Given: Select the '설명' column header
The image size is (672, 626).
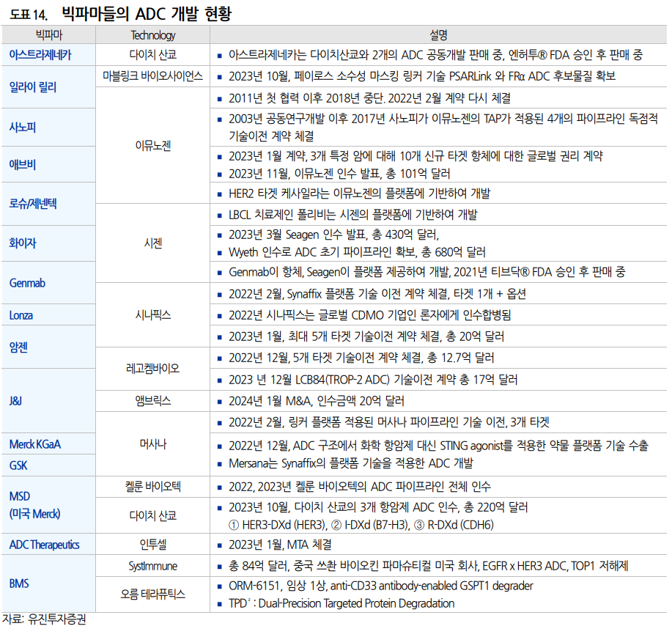Looking at the screenshot, I should pos(437,34).
